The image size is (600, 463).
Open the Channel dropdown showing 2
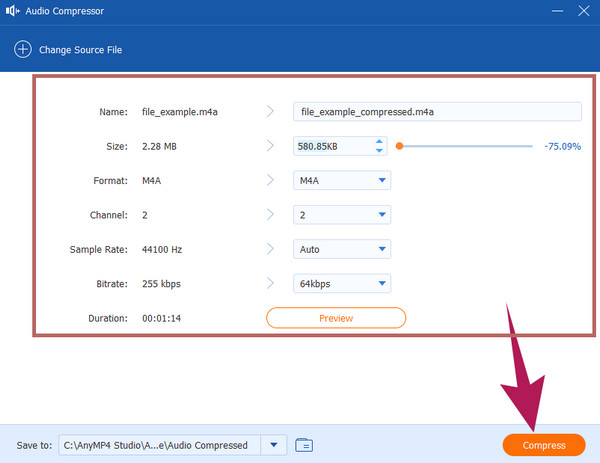tap(342, 215)
